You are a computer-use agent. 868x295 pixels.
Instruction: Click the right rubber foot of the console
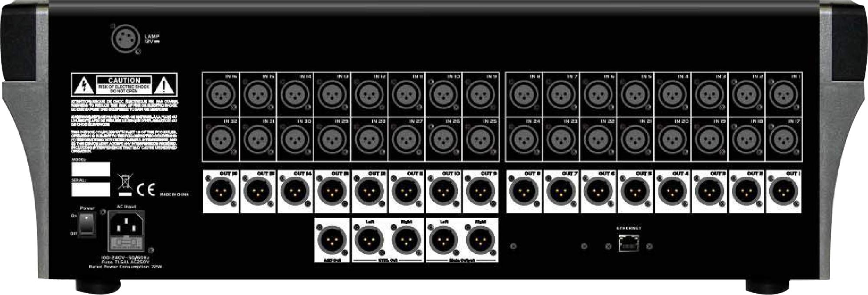tap(768, 286)
